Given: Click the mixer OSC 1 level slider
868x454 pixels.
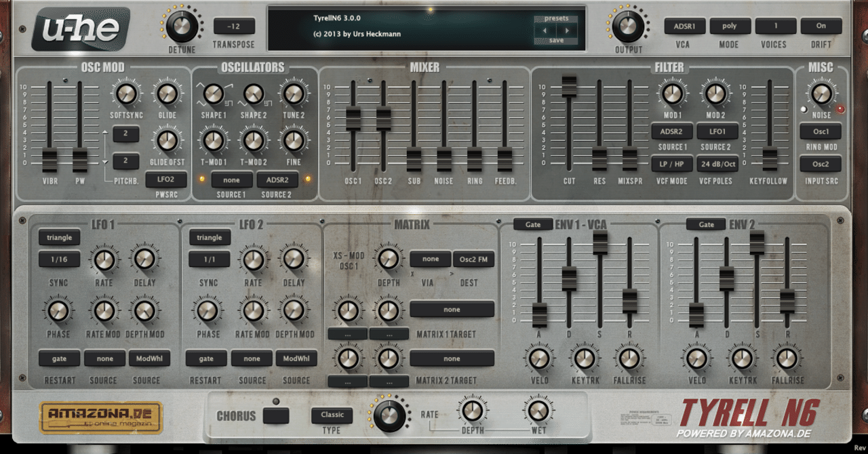Looking at the screenshot, I should point(353,118).
